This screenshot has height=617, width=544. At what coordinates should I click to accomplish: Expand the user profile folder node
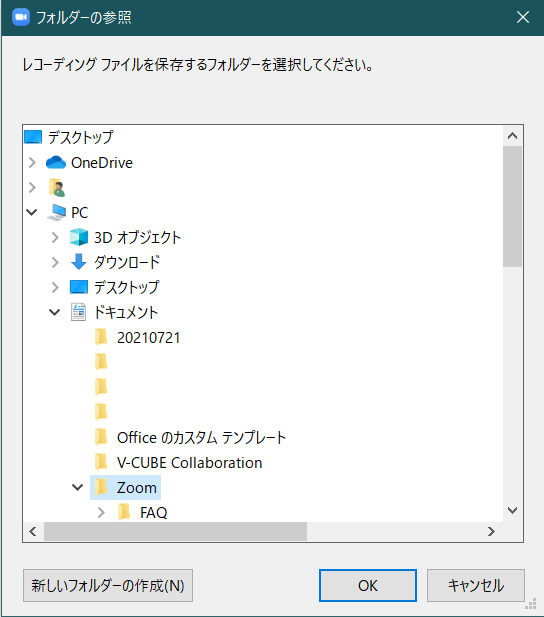point(32,188)
